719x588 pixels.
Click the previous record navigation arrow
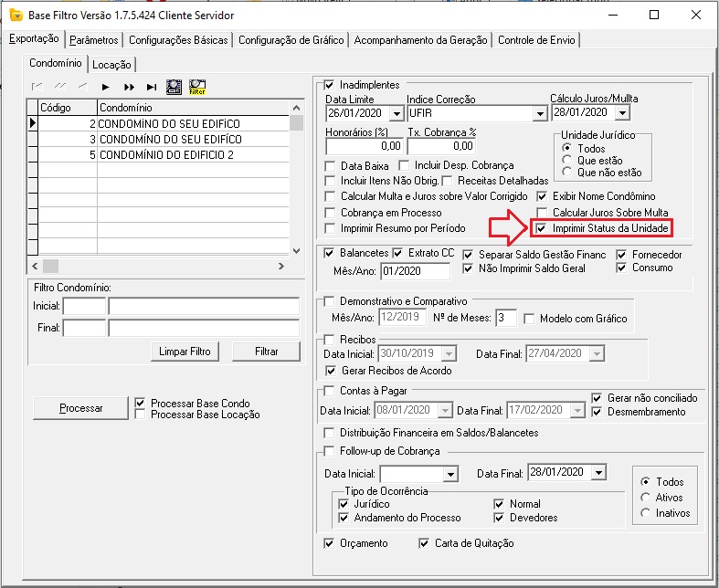click(x=82, y=87)
